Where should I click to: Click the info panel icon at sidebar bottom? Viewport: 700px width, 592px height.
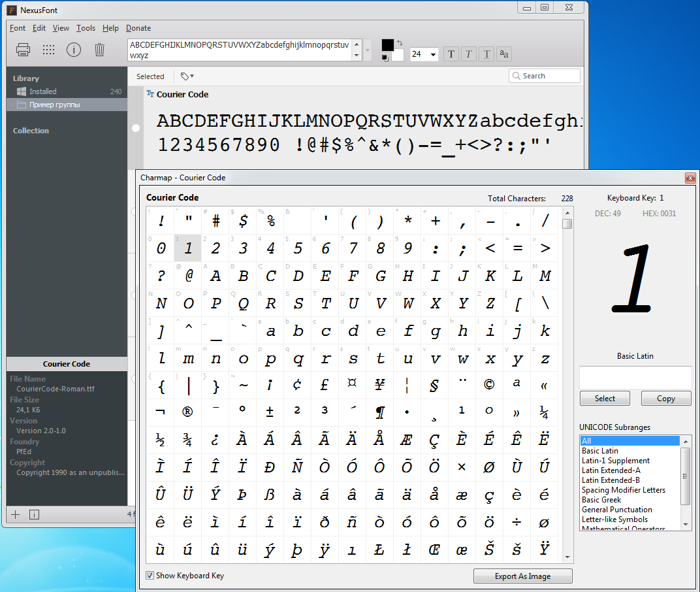(x=35, y=514)
